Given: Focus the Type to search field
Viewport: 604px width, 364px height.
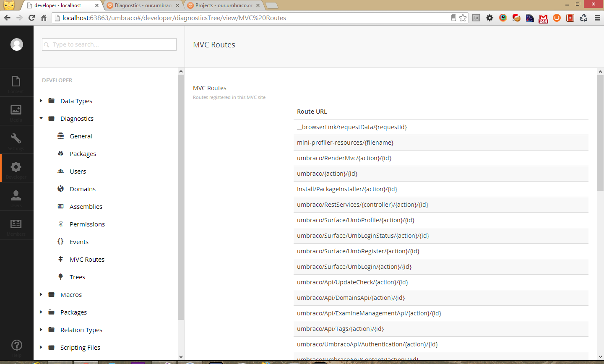Looking at the screenshot, I should tap(109, 44).
